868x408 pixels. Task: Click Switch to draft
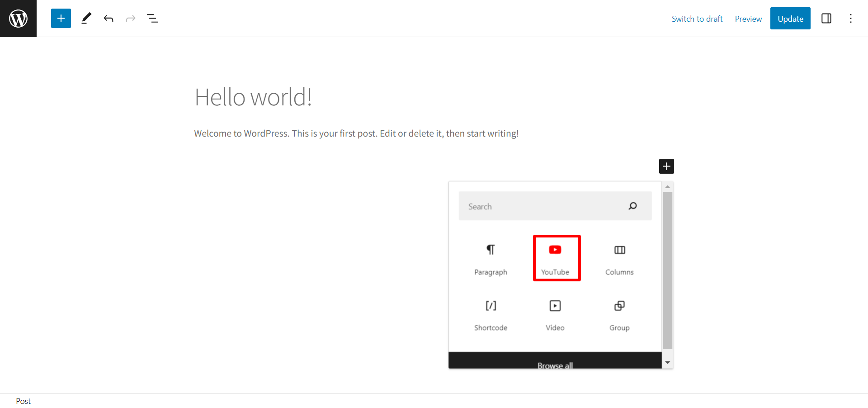697,19
